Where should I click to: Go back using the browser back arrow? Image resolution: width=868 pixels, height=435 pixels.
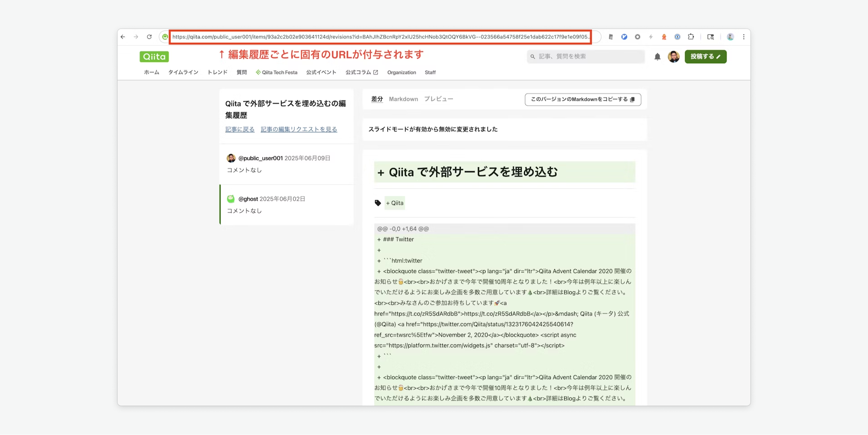click(123, 37)
